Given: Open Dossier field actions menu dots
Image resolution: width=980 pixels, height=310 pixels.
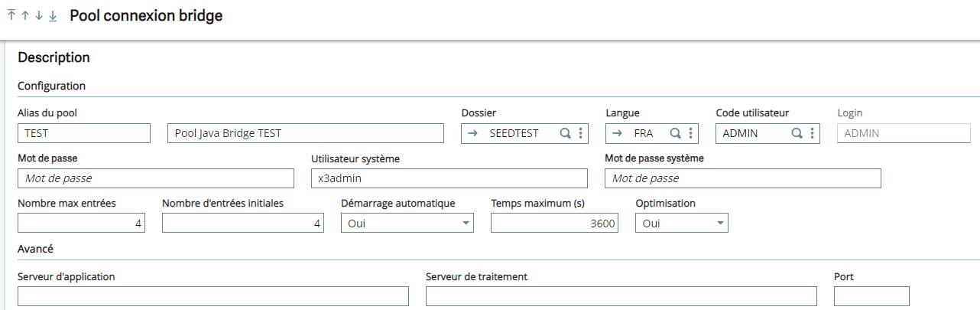Looking at the screenshot, I should click(x=581, y=133).
